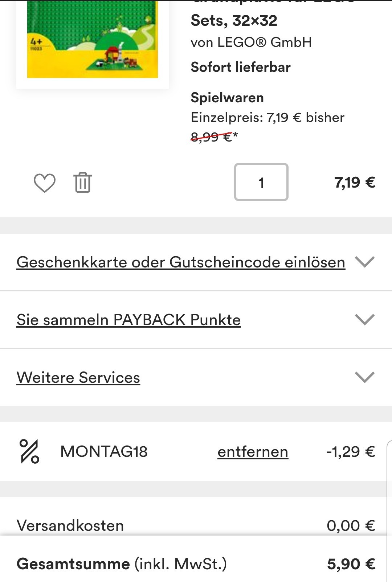Expand chevron next to PAYBACK Punkte
The width and height of the screenshot is (392, 582).
click(365, 319)
